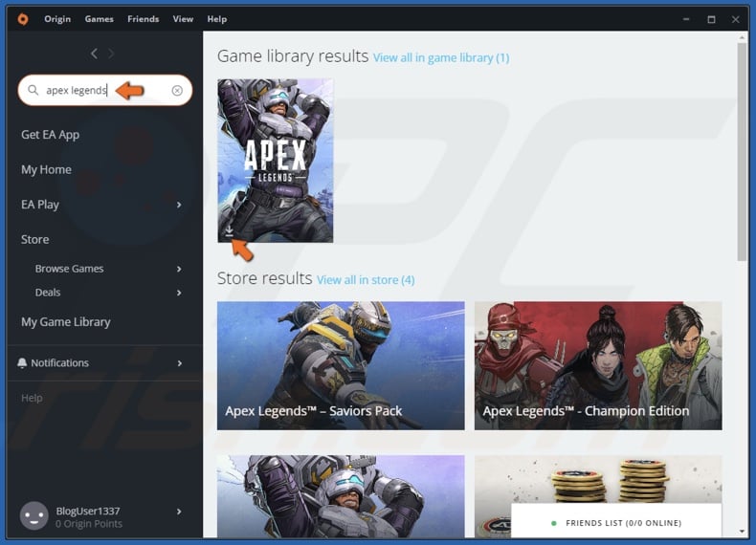Click the BlogUser1337 avatar icon

33,515
